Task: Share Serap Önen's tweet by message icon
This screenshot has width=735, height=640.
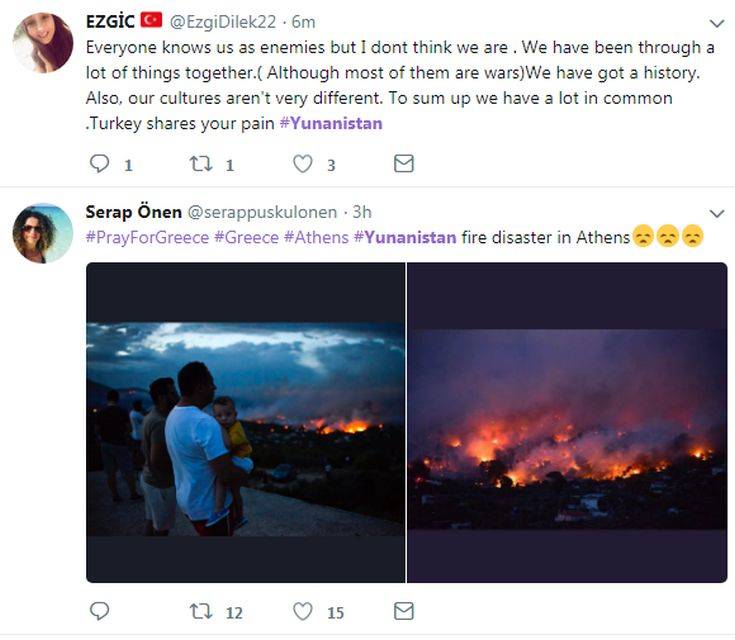Action: 403,611
